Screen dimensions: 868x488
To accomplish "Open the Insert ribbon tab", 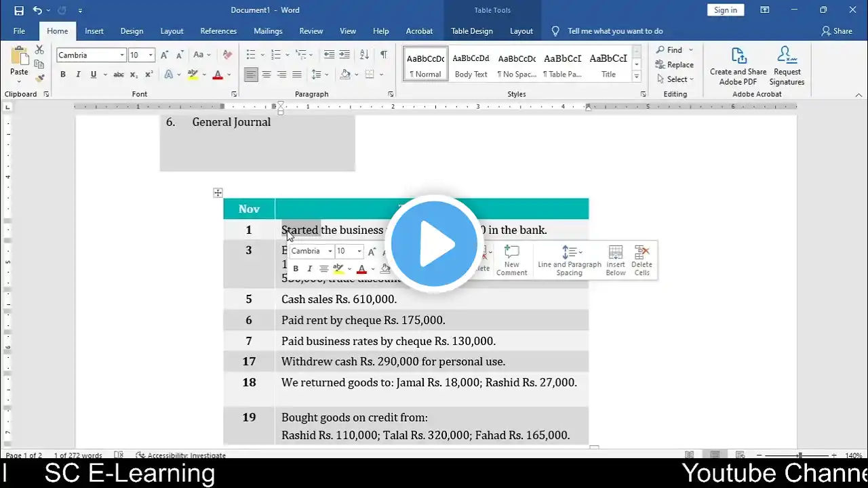I will pyautogui.click(x=94, y=31).
